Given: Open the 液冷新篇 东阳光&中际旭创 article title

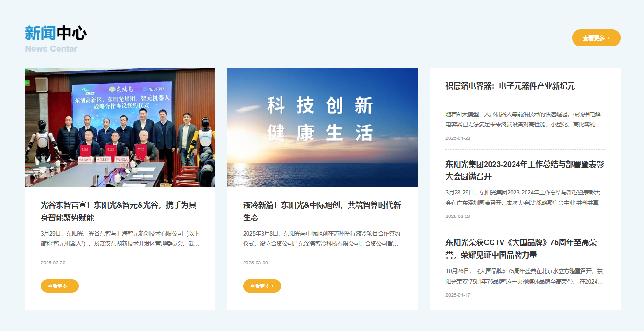Looking at the screenshot, I should [x=322, y=211].
